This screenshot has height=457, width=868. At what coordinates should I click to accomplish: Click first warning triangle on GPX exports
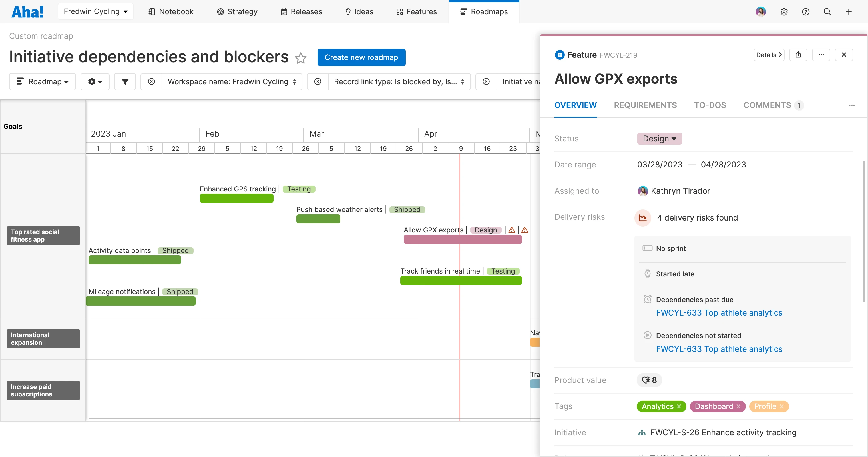pyautogui.click(x=511, y=230)
